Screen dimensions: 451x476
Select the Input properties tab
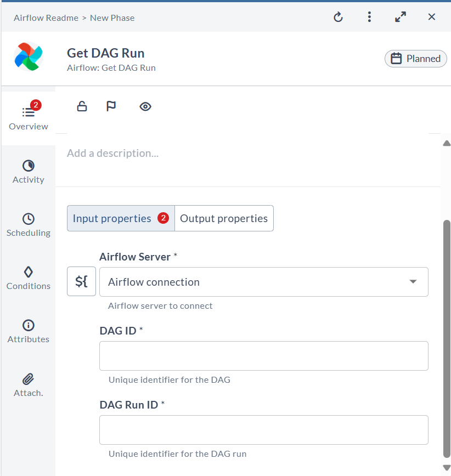click(x=112, y=218)
